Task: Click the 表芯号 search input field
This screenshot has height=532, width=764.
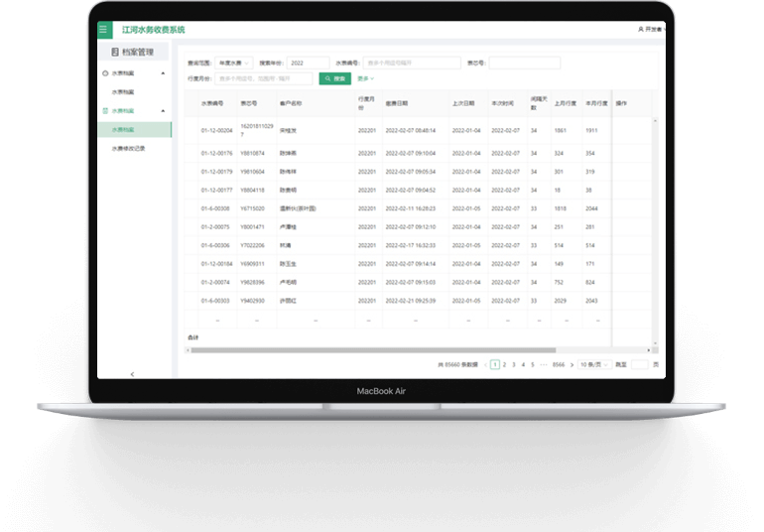Action: pyautogui.click(x=524, y=63)
